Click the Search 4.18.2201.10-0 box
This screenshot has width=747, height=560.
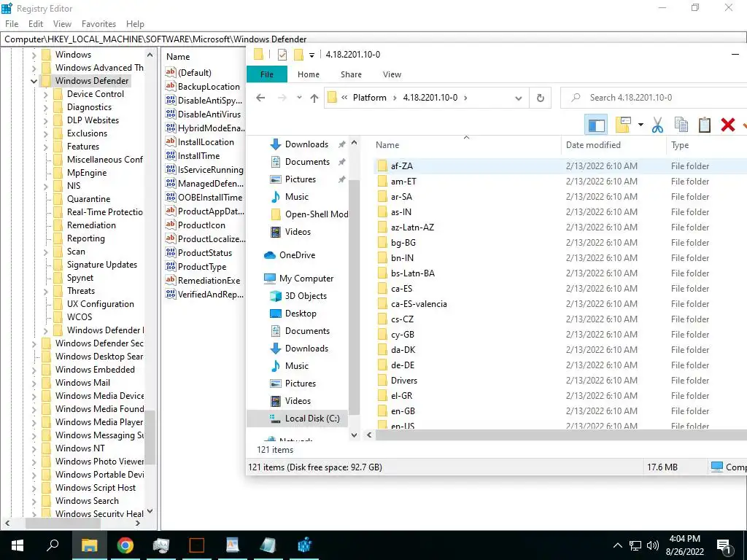point(654,98)
